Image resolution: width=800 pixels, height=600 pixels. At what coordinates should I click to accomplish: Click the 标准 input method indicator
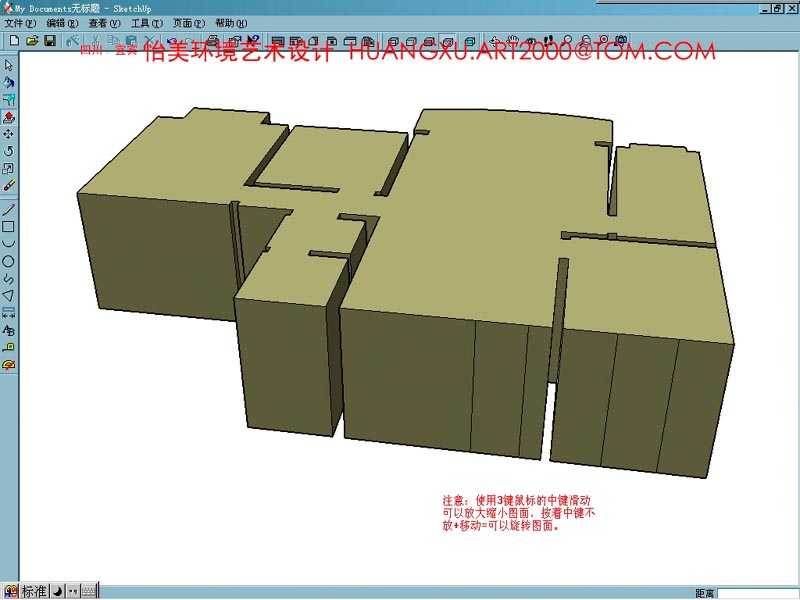[x=34, y=591]
